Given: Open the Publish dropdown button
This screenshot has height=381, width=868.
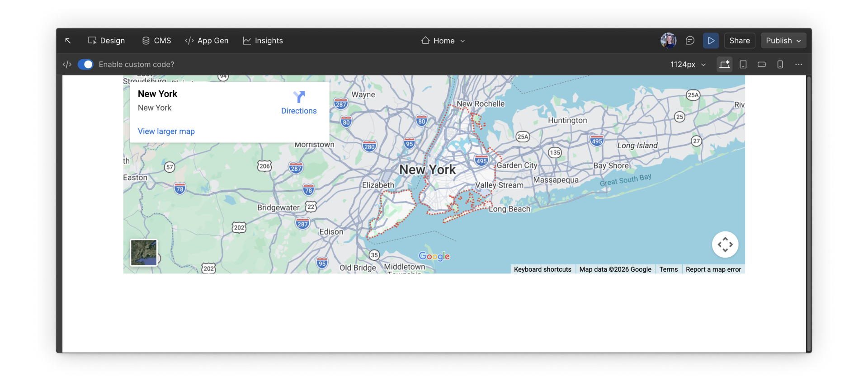Looking at the screenshot, I should pyautogui.click(x=783, y=41).
